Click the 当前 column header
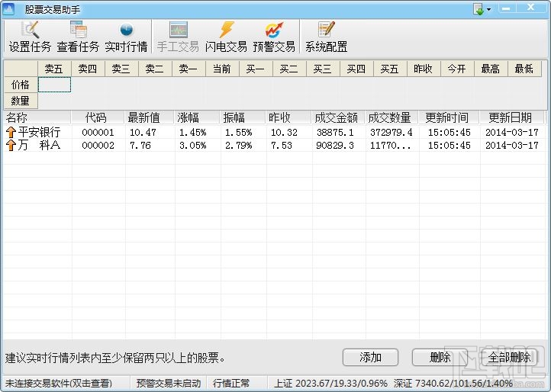 (x=222, y=69)
